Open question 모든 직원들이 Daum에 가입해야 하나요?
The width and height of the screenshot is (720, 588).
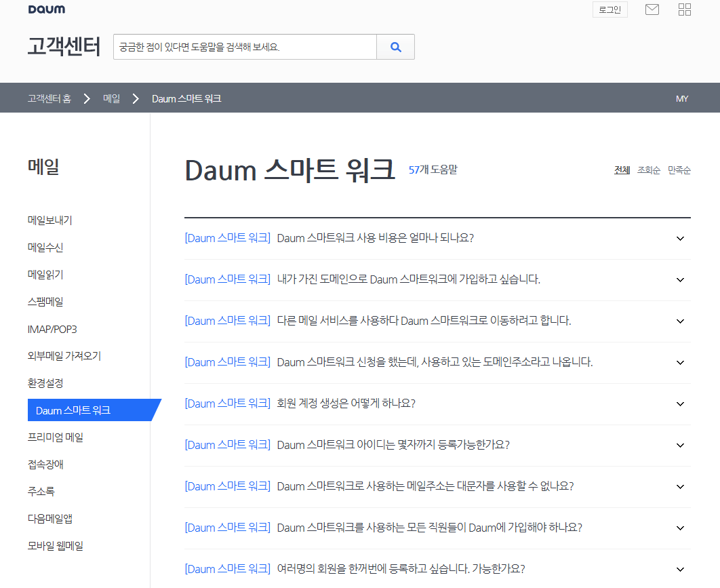pyautogui.click(x=429, y=528)
